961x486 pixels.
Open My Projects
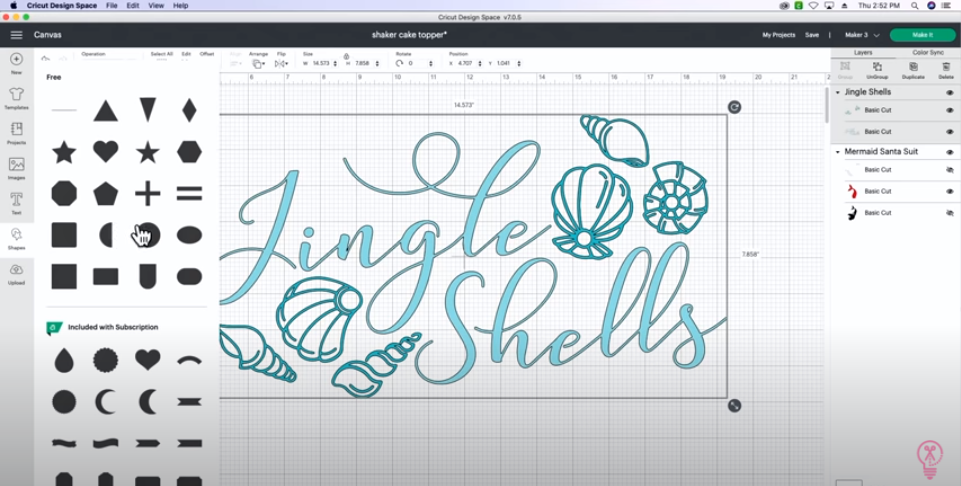coord(778,35)
